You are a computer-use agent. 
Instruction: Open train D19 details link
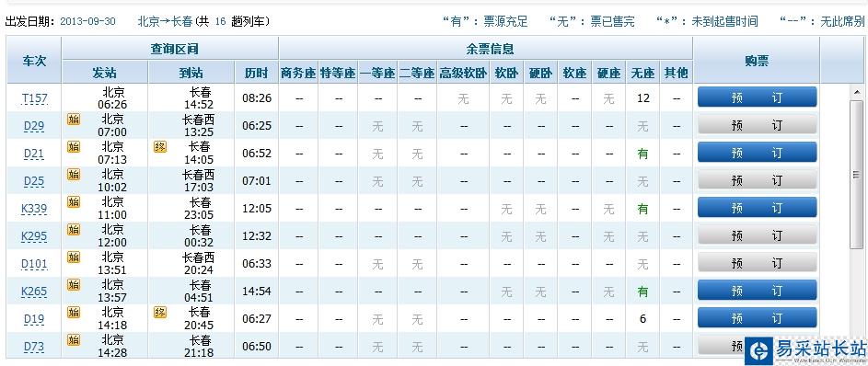pyautogui.click(x=34, y=319)
